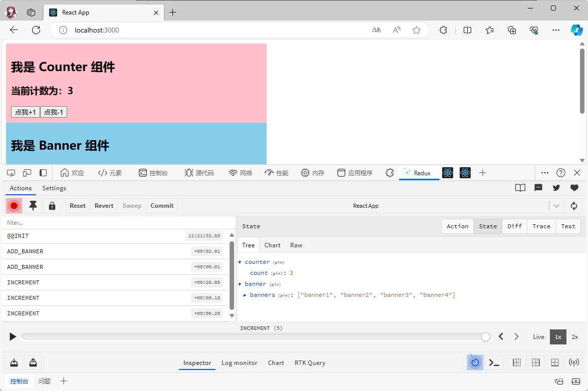Image resolution: width=588 pixels, height=391 pixels.
Task: Open the Settings tab
Action: (x=54, y=188)
